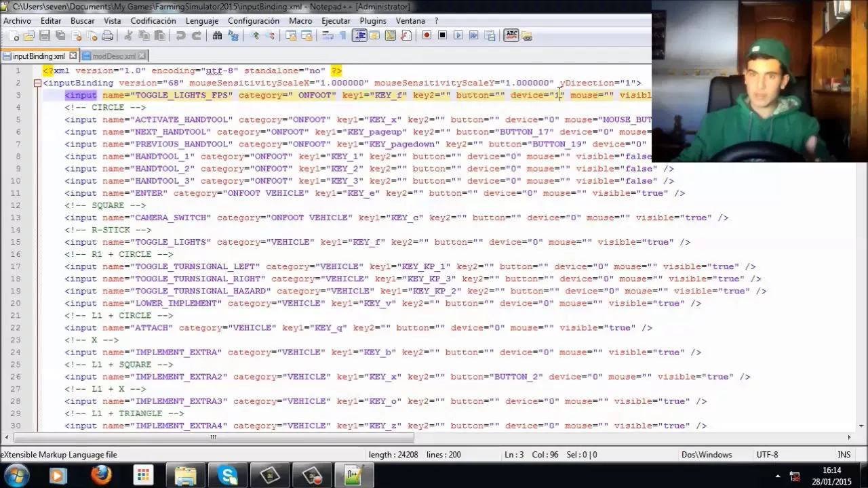
Task: Open the Configuración menu
Action: [254, 21]
